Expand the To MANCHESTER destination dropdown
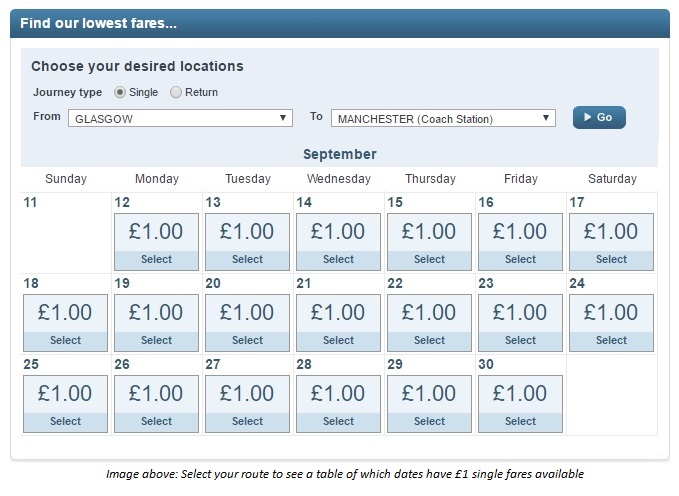Image resolution: width=679 pixels, height=496 pixels. coord(443,118)
